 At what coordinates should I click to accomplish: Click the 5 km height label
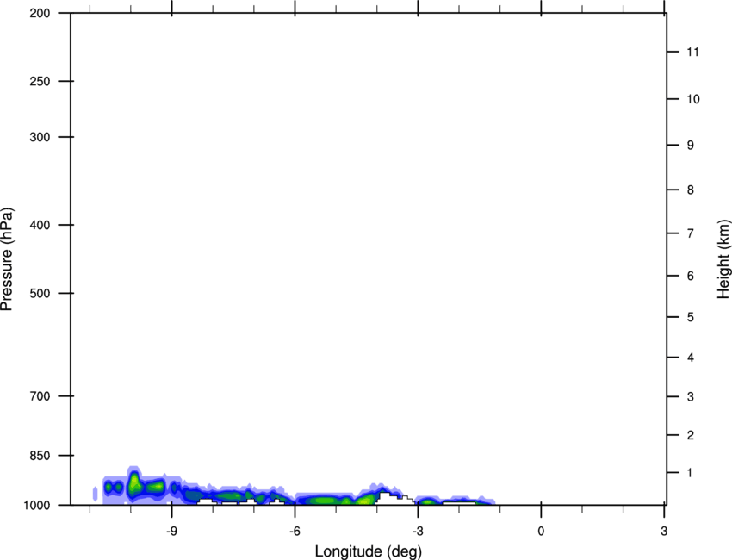(x=691, y=317)
